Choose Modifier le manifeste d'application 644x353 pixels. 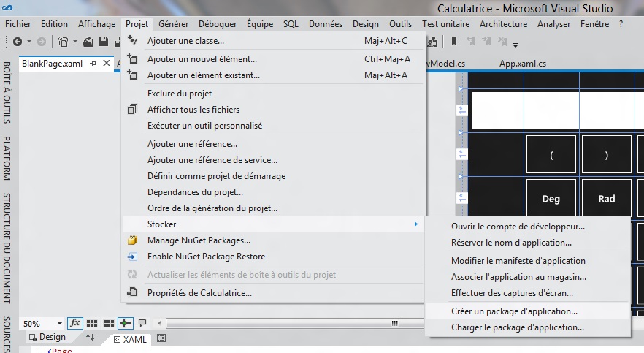click(528, 260)
